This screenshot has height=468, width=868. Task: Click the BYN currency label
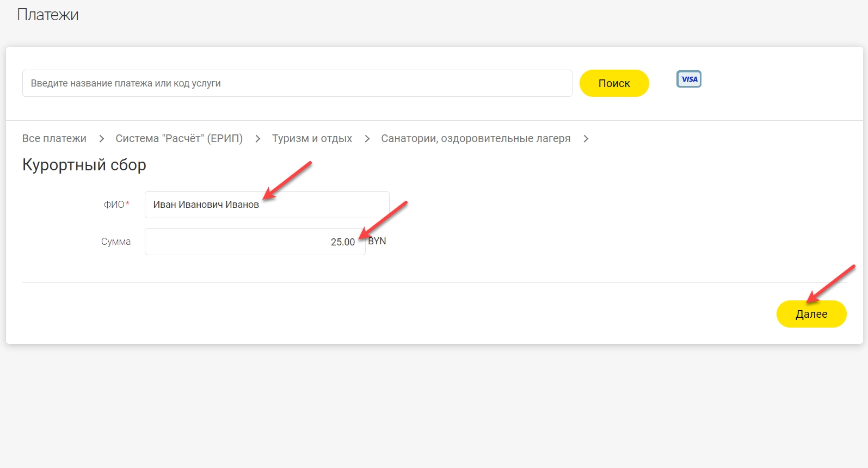(377, 241)
